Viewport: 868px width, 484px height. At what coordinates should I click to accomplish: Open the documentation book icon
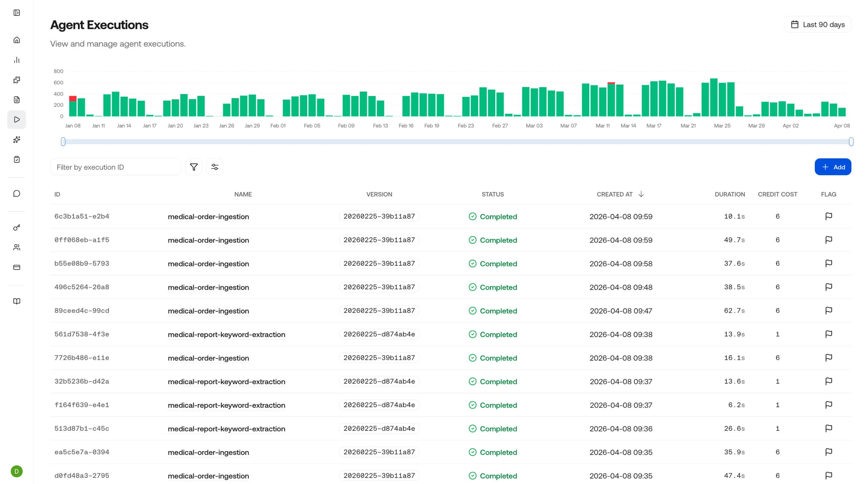[x=17, y=301]
